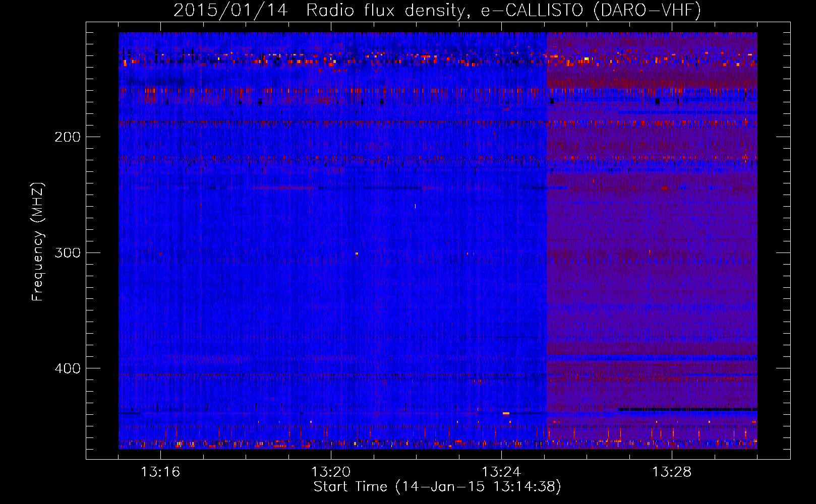Click the "Frequency (MHZ)" axis label
The height and width of the screenshot is (504, 816).
[x=38, y=241]
